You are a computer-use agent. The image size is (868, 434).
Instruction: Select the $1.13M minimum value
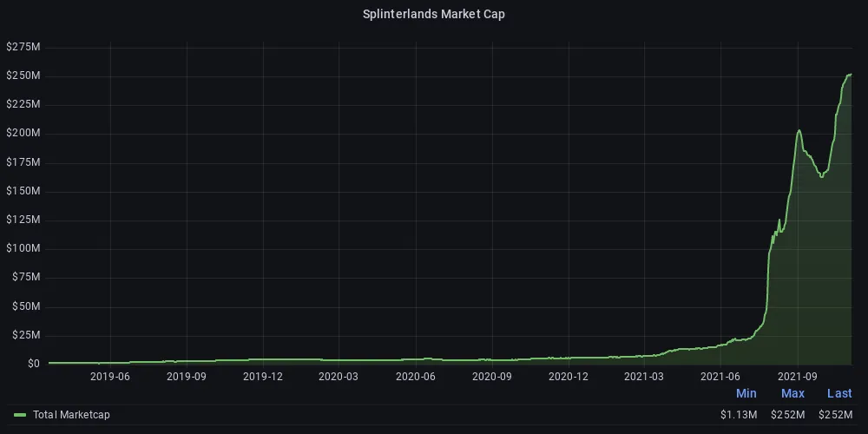coord(739,414)
